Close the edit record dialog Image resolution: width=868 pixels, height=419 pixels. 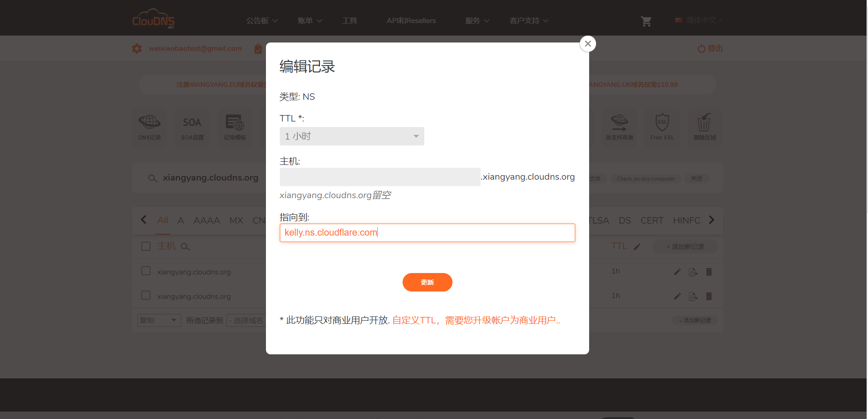tap(588, 44)
